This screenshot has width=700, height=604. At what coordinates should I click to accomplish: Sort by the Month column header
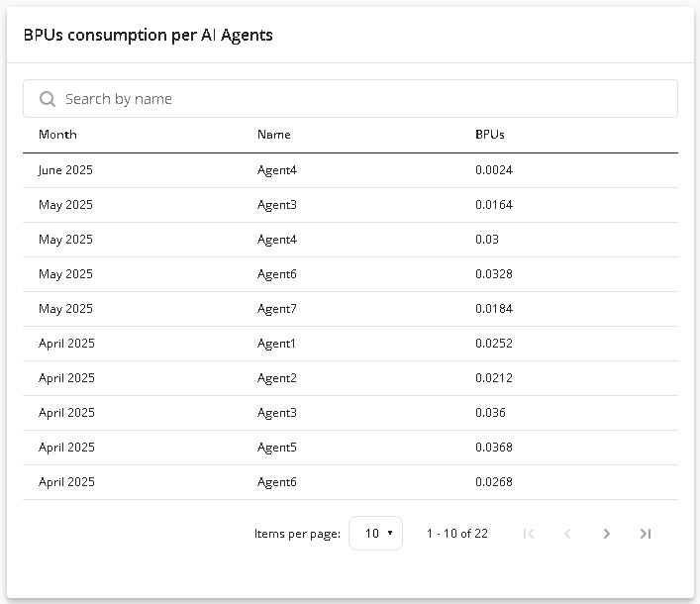(x=57, y=135)
